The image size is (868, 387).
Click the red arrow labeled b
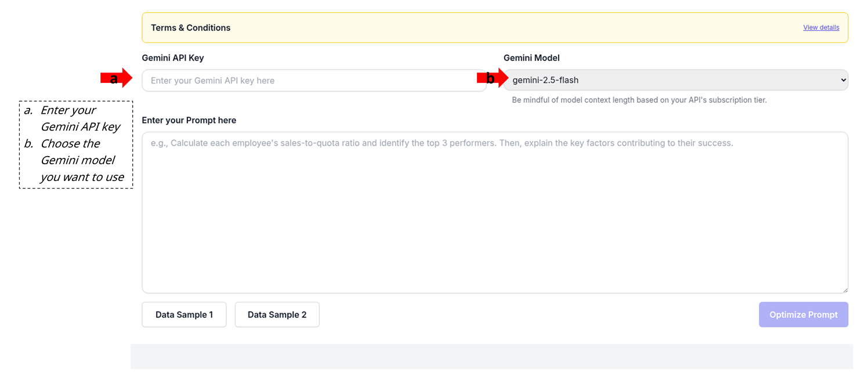[492, 78]
